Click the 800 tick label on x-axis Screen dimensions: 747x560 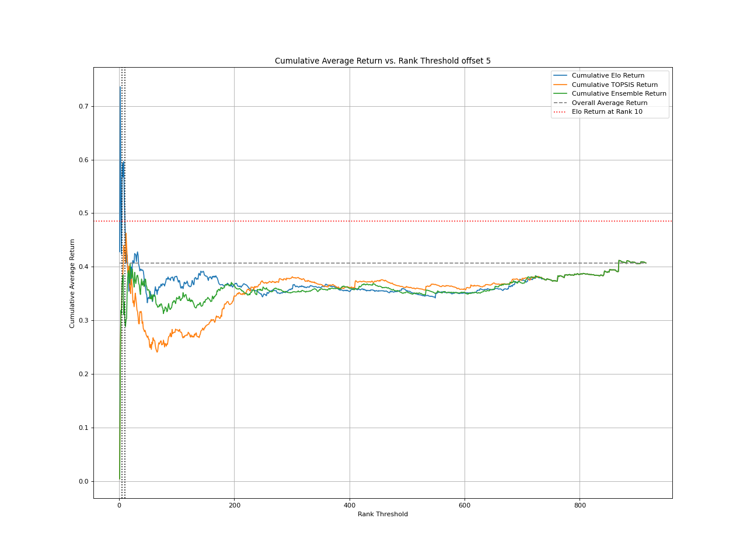(x=579, y=506)
